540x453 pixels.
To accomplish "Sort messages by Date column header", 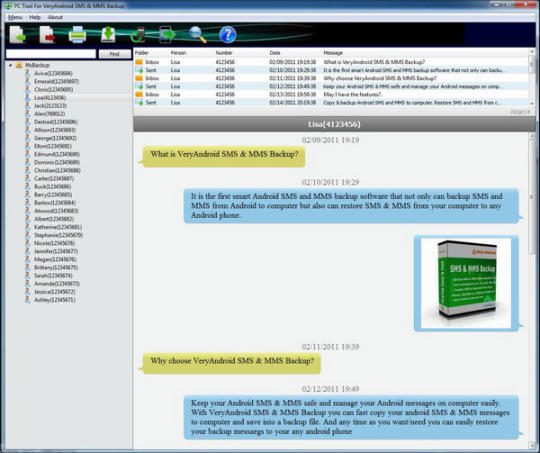I will point(275,53).
